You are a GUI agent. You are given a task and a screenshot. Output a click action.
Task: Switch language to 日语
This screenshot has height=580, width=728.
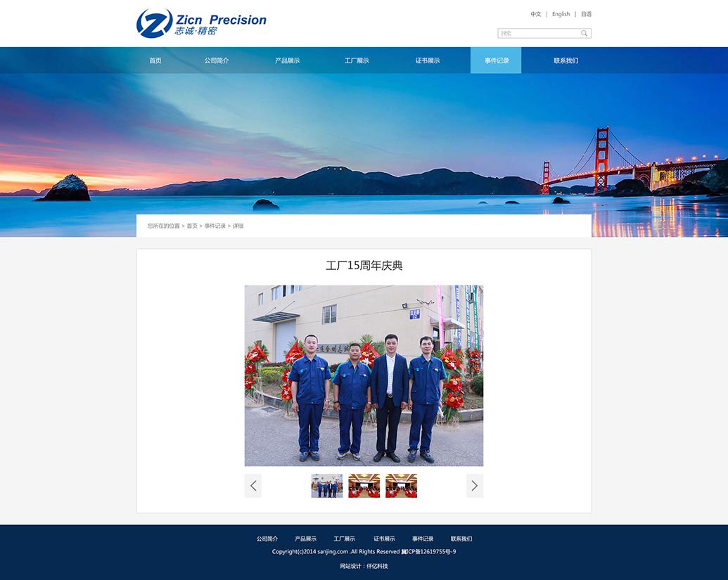(x=586, y=14)
